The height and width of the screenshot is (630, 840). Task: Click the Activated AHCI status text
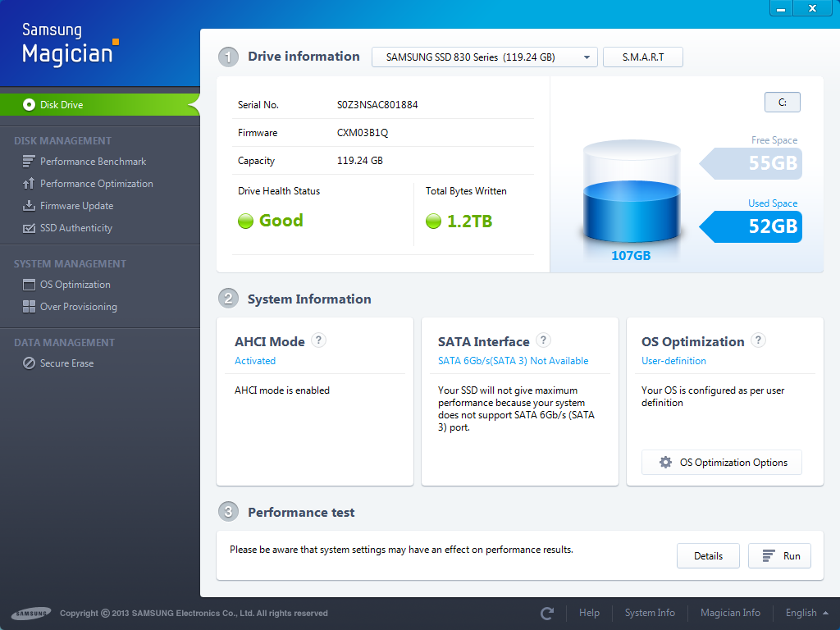click(x=255, y=361)
